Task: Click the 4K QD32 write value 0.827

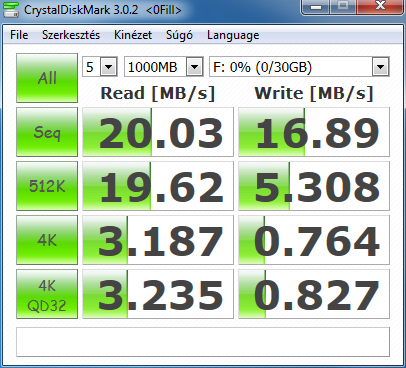Action: 314,294
